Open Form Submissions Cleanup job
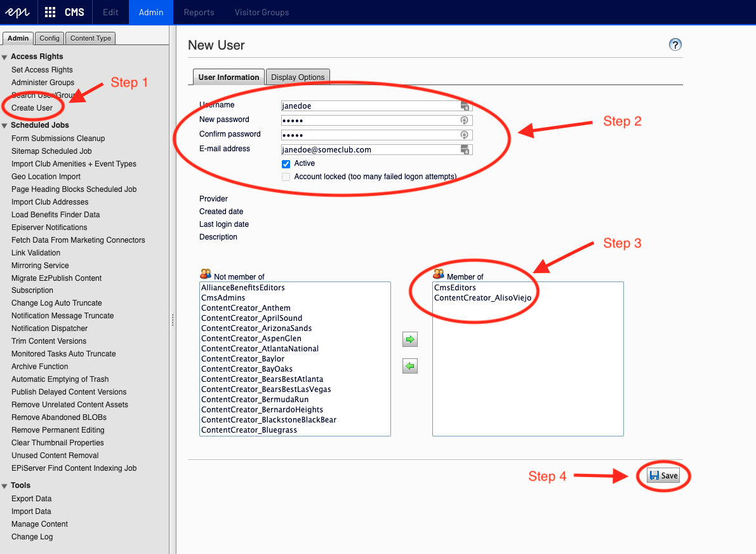The width and height of the screenshot is (756, 554). 58,138
